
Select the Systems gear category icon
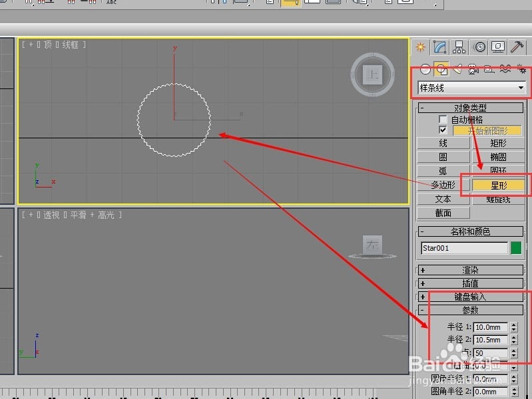tap(521, 69)
